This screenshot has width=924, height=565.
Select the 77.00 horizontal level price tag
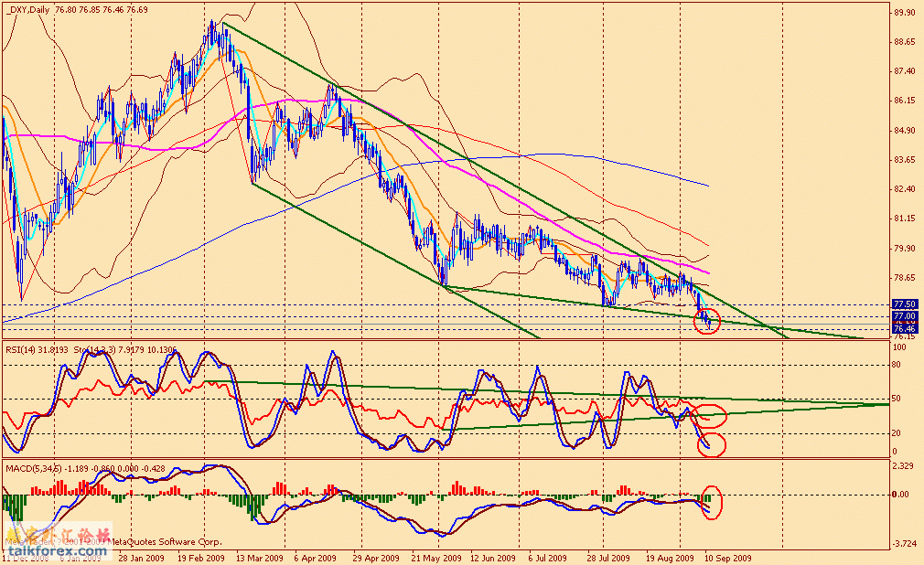click(905, 316)
